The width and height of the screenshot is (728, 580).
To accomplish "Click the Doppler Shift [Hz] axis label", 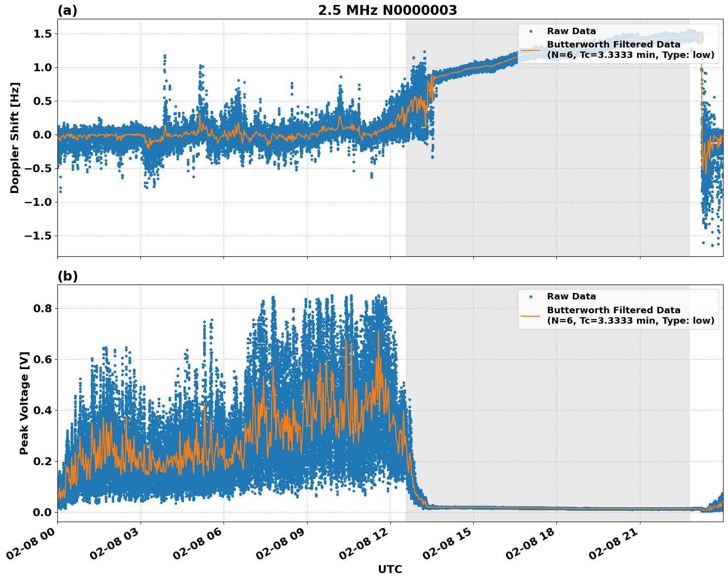I will click(17, 135).
